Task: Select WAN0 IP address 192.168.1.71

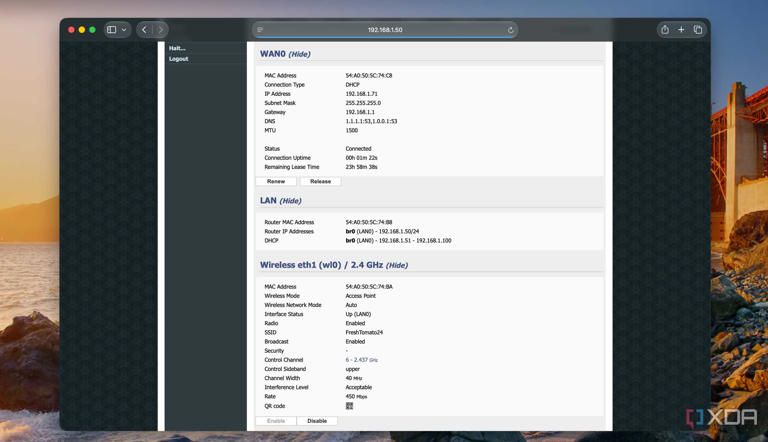Action: pos(361,94)
